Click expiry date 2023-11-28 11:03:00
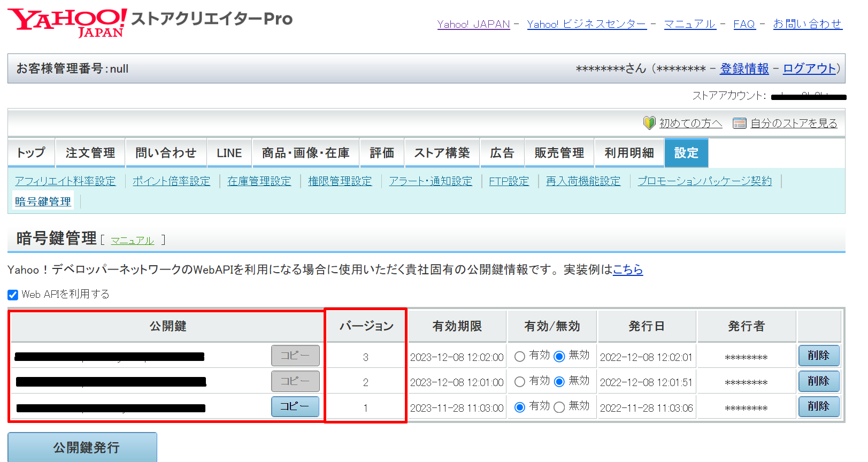The height and width of the screenshot is (462, 868). (457, 408)
